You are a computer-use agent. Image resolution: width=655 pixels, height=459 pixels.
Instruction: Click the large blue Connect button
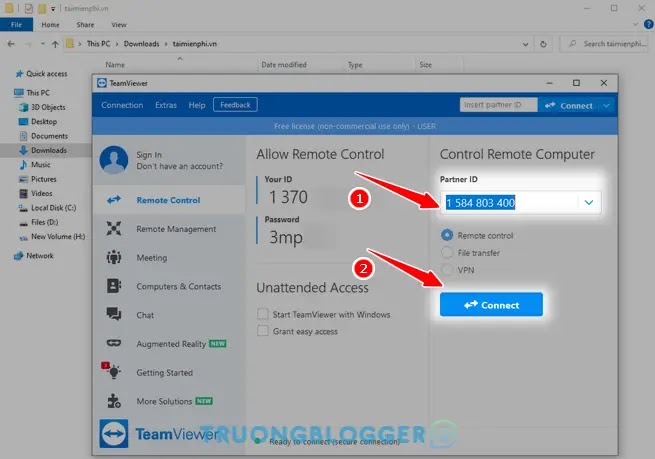pos(491,304)
